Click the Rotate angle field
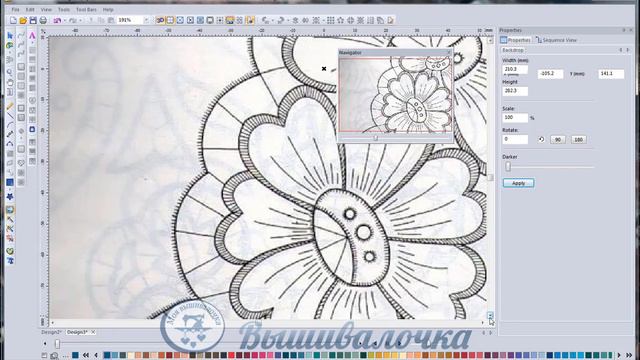Screen dimensions: 640x360 tap(515, 139)
